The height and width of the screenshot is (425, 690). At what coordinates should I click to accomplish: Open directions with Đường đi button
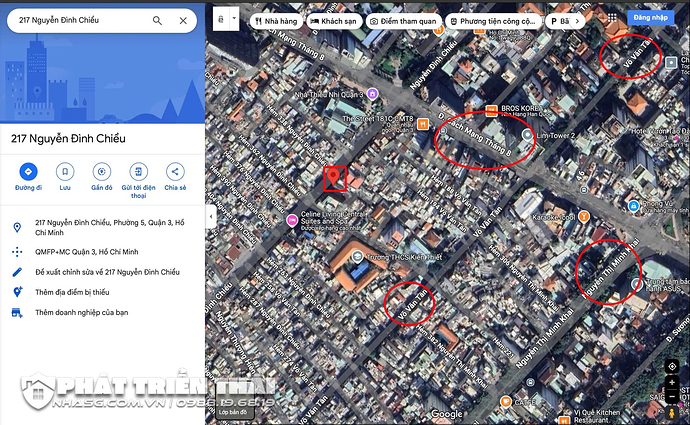28,177
